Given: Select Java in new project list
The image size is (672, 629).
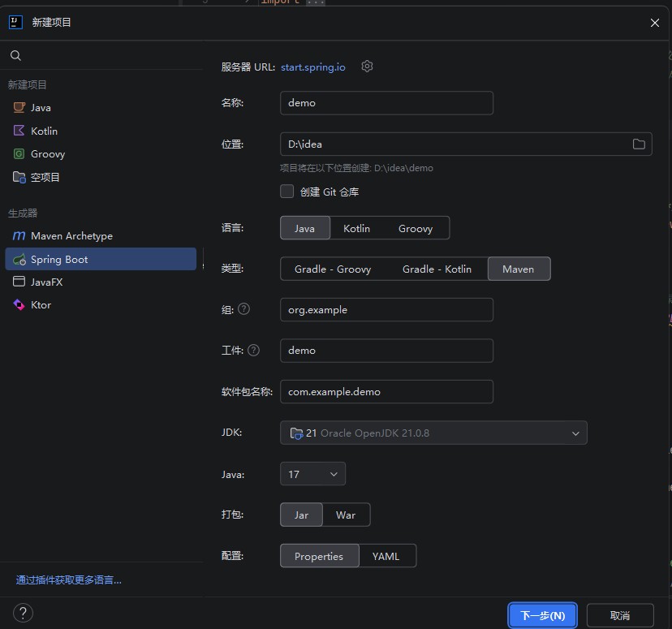Looking at the screenshot, I should [101, 108].
